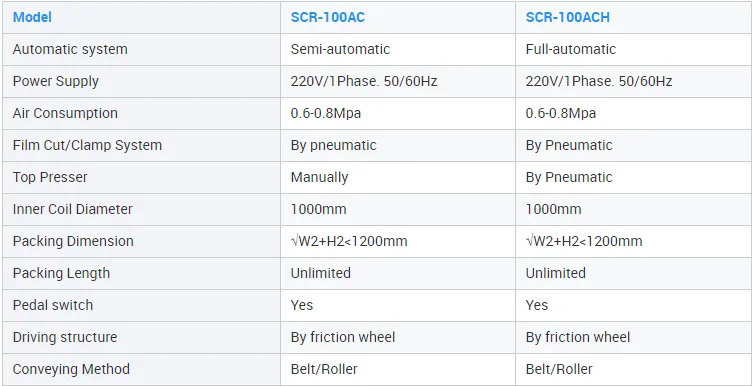Click the Model header cell
Image resolution: width=753 pixels, height=386 pixels.
tap(142, 17)
